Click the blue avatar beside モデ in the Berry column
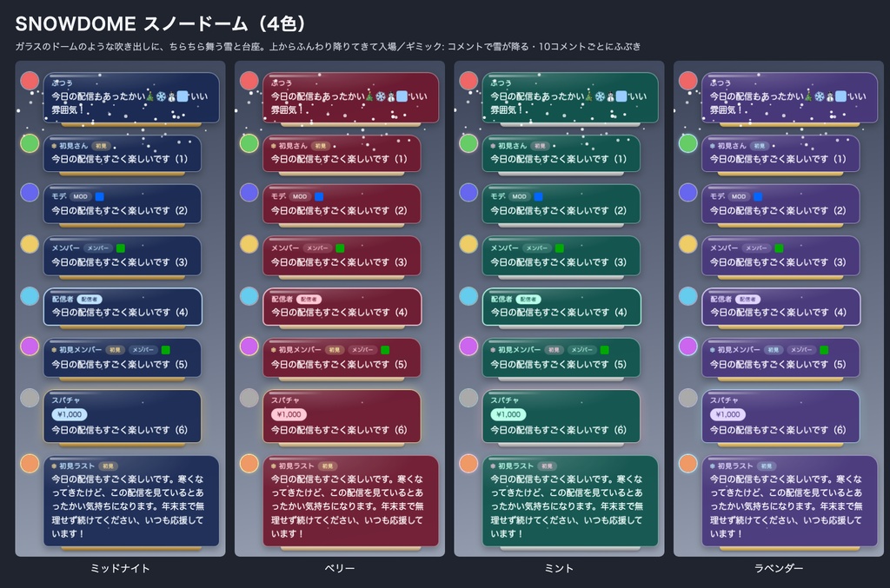The height and width of the screenshot is (588, 890). (x=249, y=193)
